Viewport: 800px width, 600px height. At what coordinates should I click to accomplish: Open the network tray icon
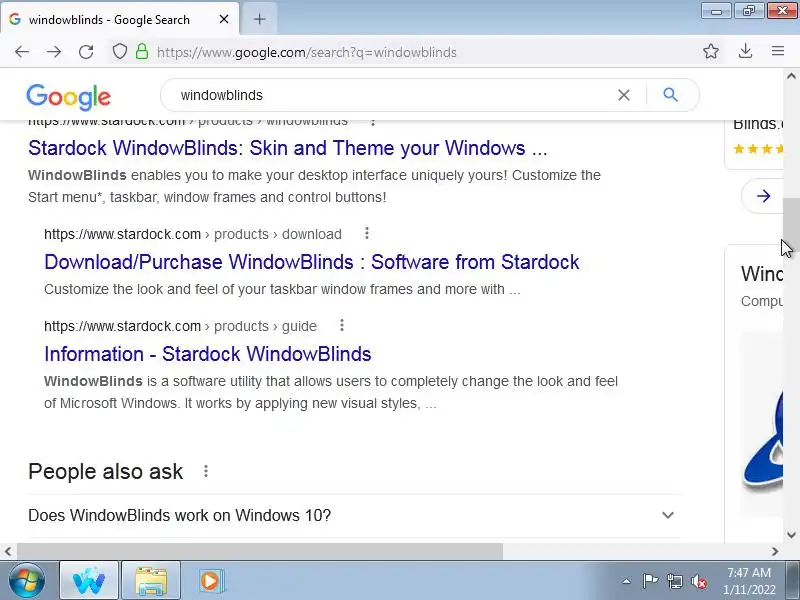(675, 581)
